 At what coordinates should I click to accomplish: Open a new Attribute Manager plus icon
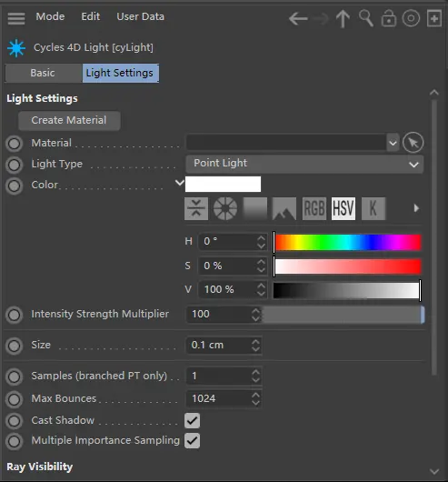(x=434, y=18)
